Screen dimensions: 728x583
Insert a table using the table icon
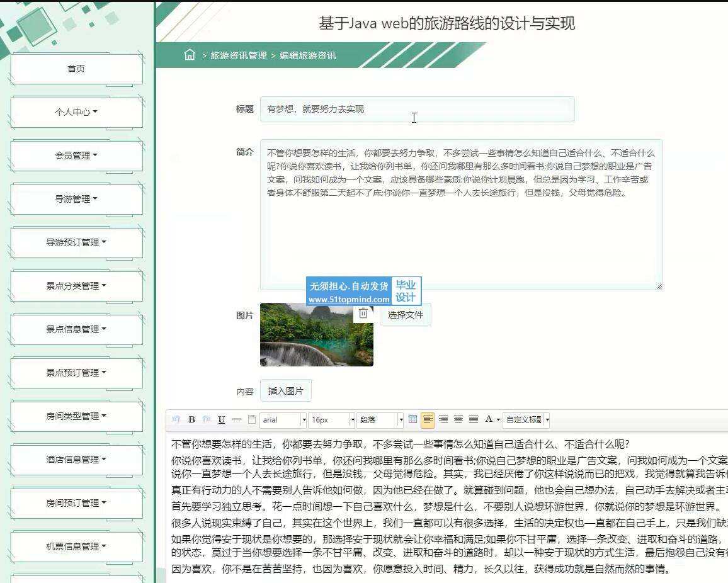412,419
